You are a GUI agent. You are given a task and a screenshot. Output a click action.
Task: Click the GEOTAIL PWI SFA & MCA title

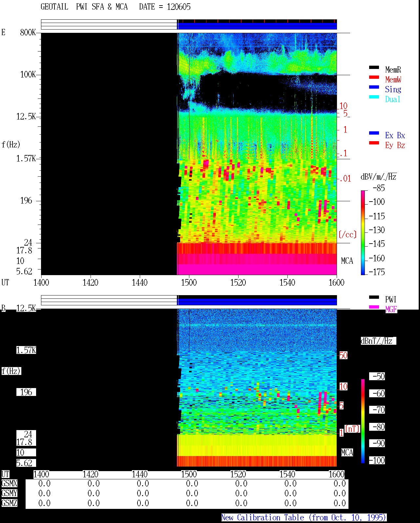pos(84,7)
